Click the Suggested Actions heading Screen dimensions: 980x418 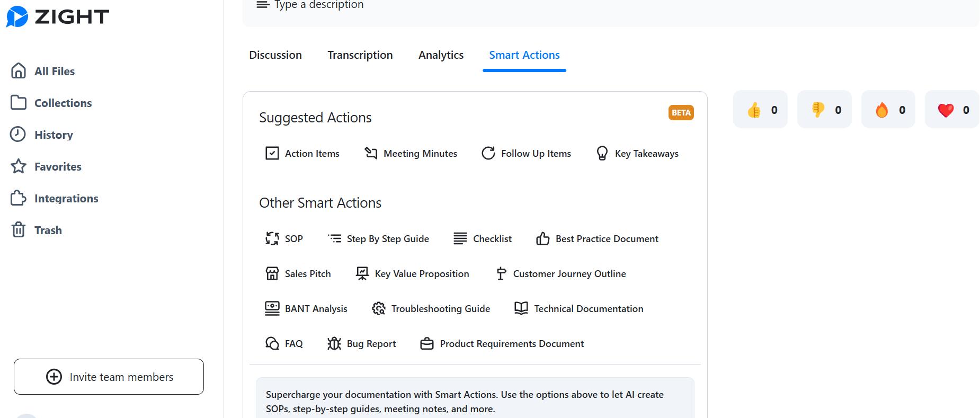[x=315, y=118]
